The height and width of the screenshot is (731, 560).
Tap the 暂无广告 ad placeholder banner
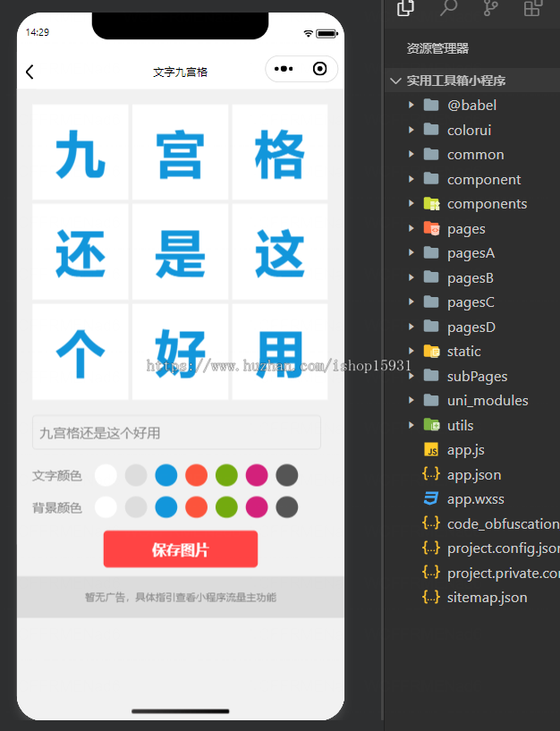181,597
